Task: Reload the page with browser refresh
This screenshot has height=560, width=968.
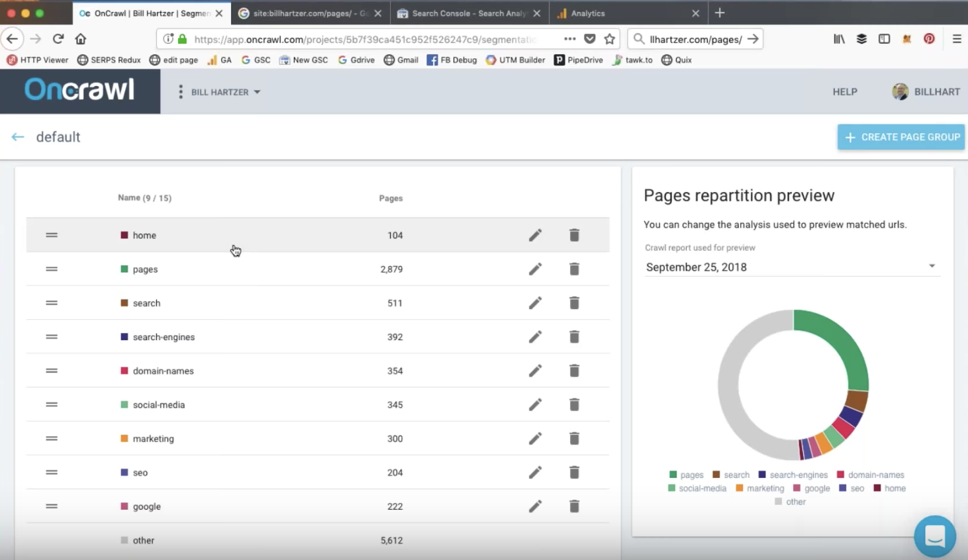Action: (58, 39)
